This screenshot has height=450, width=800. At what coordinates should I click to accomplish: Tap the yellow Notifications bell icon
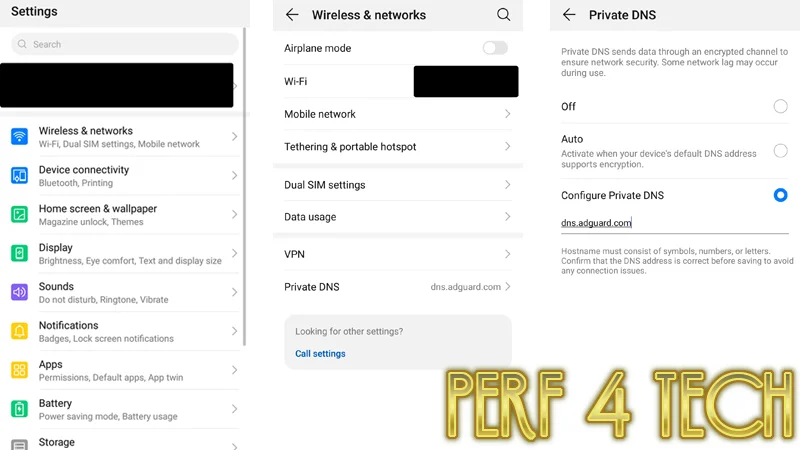pyautogui.click(x=19, y=331)
